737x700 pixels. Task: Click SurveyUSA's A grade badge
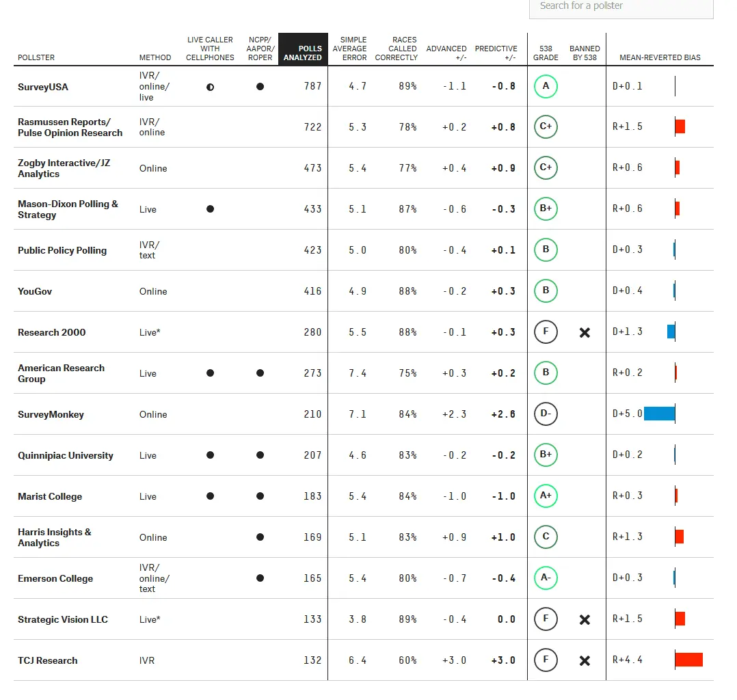pyautogui.click(x=546, y=86)
